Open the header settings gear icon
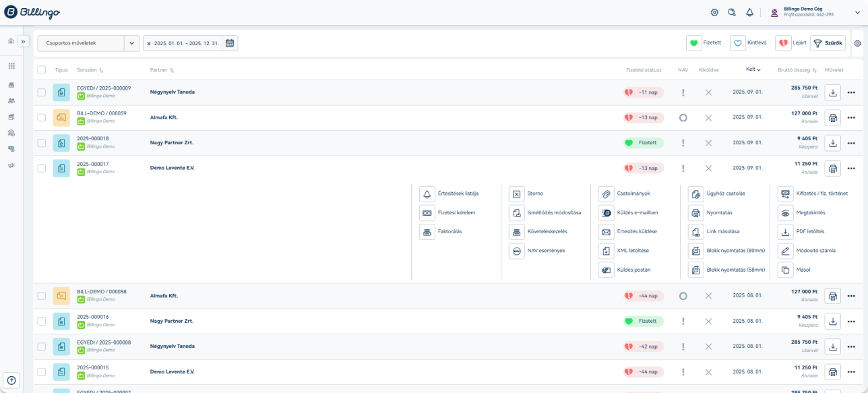Image resolution: width=868 pixels, height=393 pixels. tap(714, 12)
